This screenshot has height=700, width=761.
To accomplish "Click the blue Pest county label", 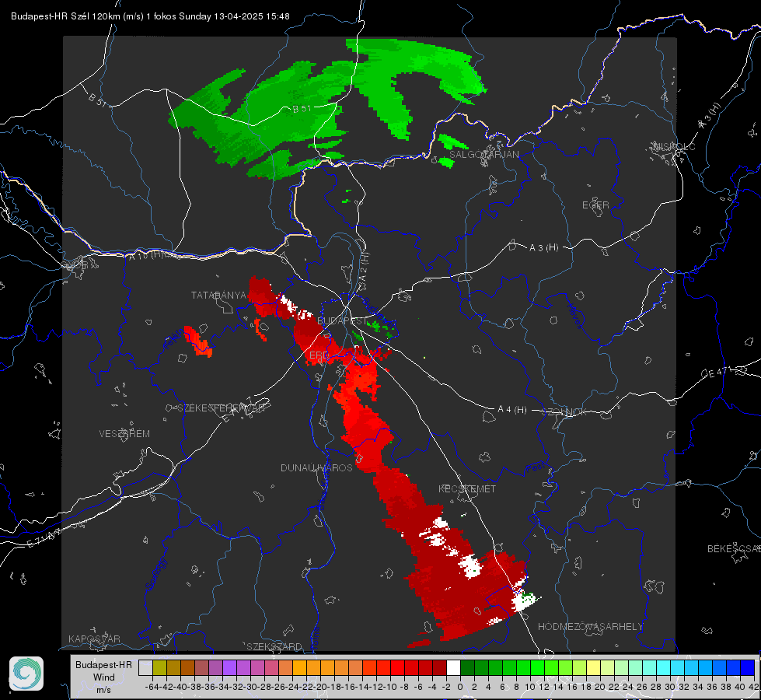I will (x=536, y=468).
